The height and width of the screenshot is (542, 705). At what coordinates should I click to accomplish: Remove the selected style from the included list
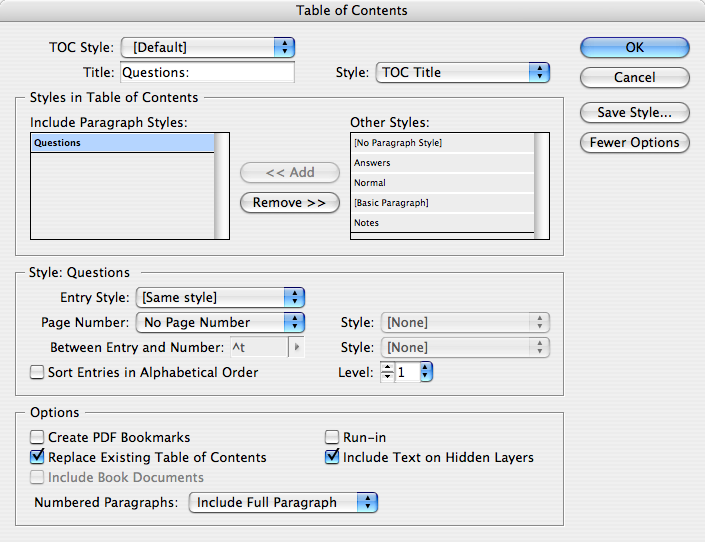(289, 202)
